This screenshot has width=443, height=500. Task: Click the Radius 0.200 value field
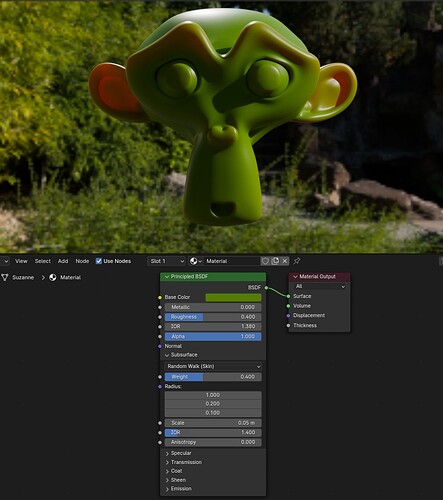tap(213, 404)
